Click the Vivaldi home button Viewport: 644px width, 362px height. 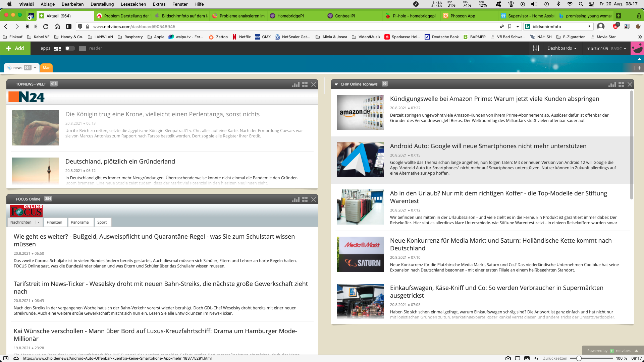click(57, 26)
